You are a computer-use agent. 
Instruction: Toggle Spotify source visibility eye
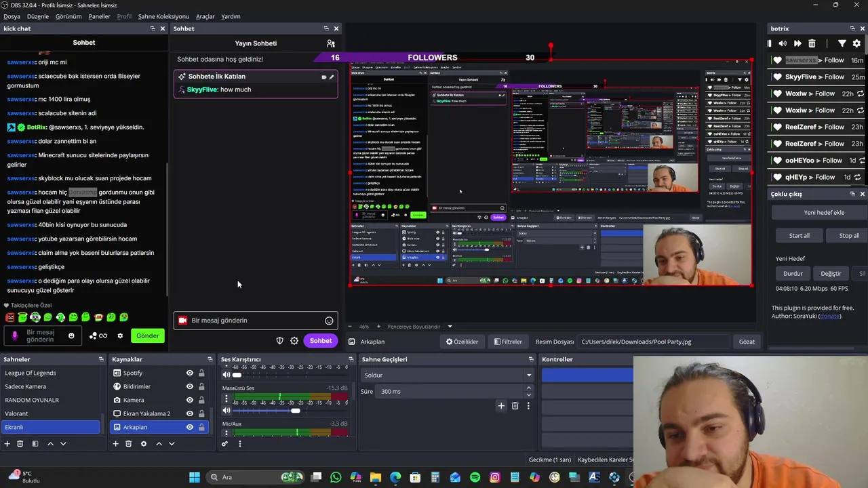point(190,373)
